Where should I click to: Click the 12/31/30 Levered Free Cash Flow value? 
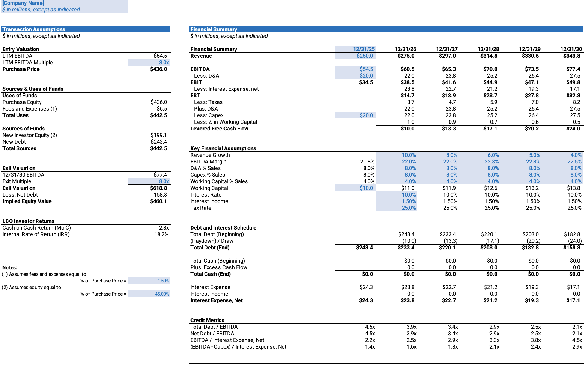click(x=573, y=129)
